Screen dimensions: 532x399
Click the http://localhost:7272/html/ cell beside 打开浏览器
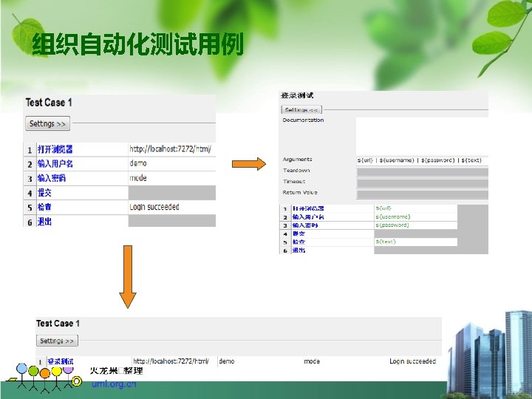172,149
